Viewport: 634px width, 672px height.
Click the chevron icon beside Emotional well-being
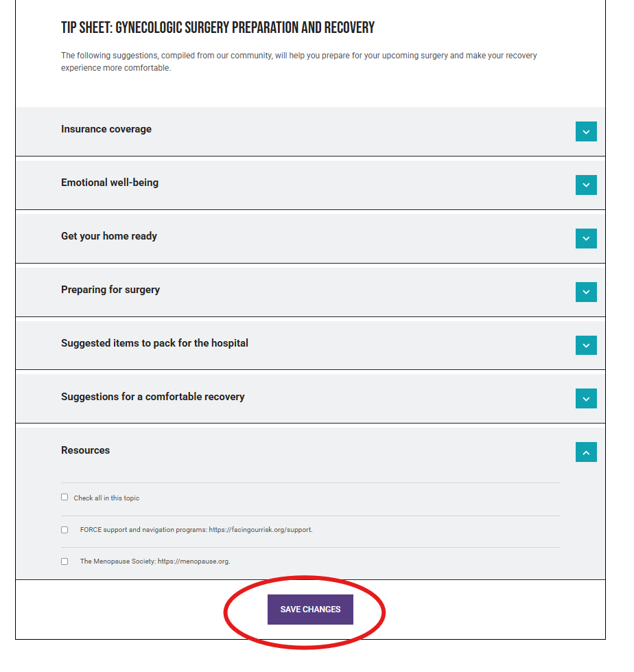[586, 185]
